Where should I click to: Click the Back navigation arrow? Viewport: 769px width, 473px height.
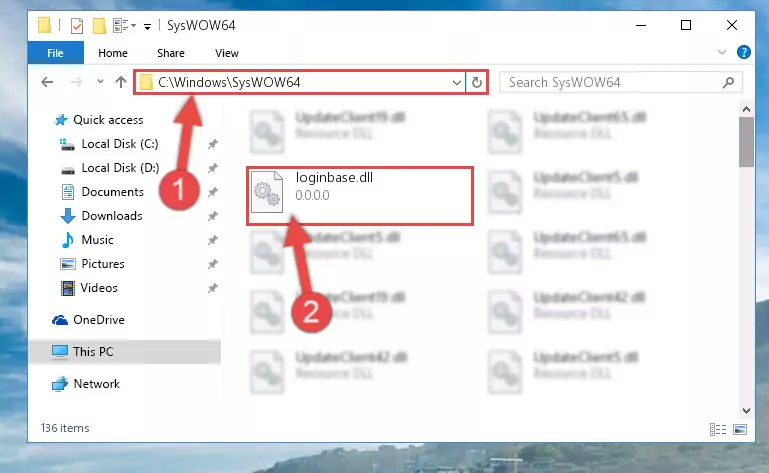(47, 83)
